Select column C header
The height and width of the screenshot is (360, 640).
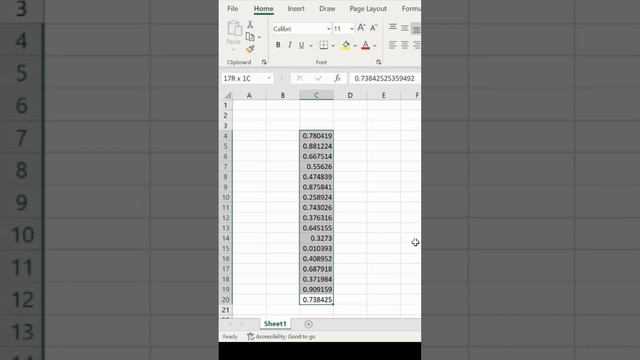tap(316, 95)
